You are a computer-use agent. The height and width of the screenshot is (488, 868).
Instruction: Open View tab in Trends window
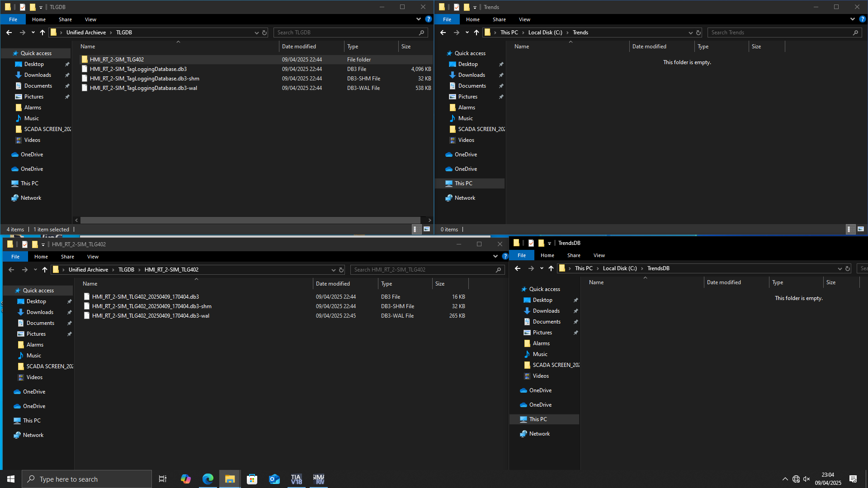tap(524, 19)
